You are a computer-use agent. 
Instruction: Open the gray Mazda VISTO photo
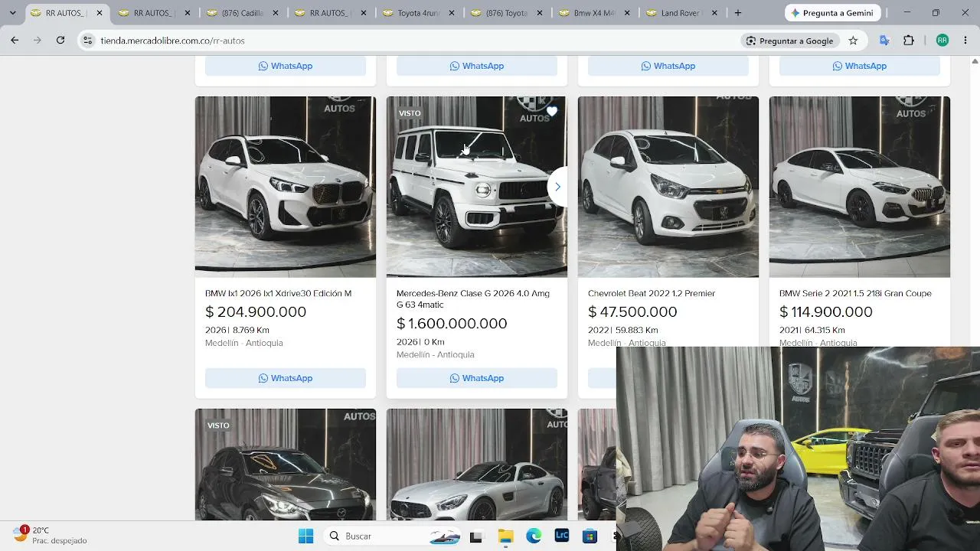(286, 465)
